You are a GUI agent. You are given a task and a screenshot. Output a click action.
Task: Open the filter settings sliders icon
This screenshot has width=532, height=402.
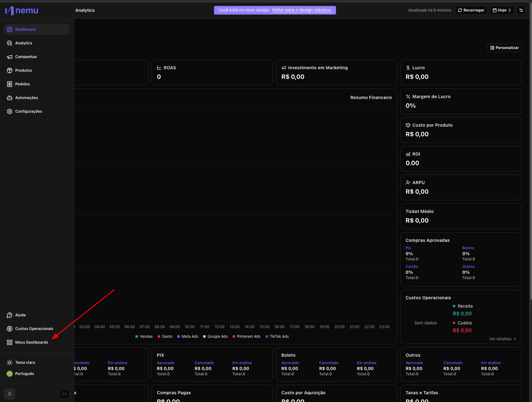pos(521,10)
